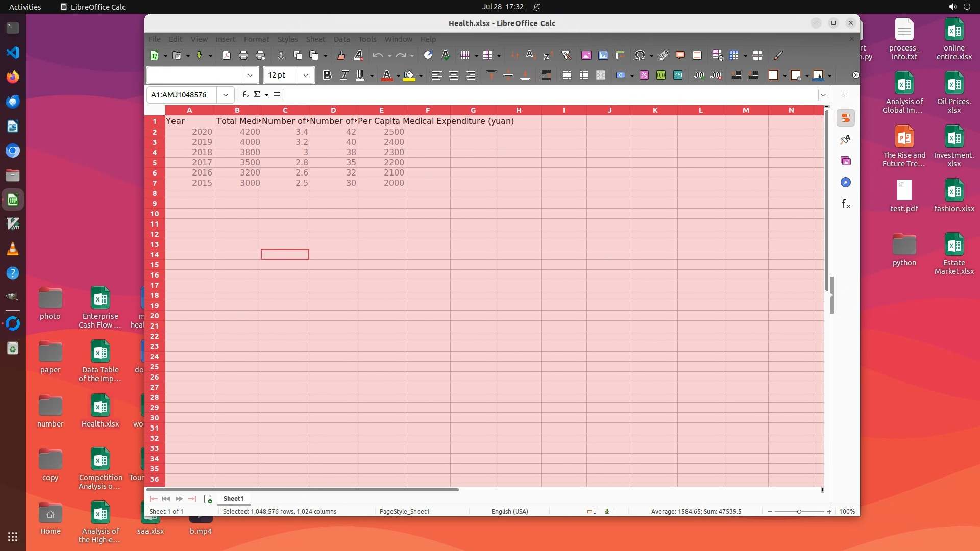This screenshot has width=980, height=551.
Task: Toggle italic formatting
Action: click(345, 76)
